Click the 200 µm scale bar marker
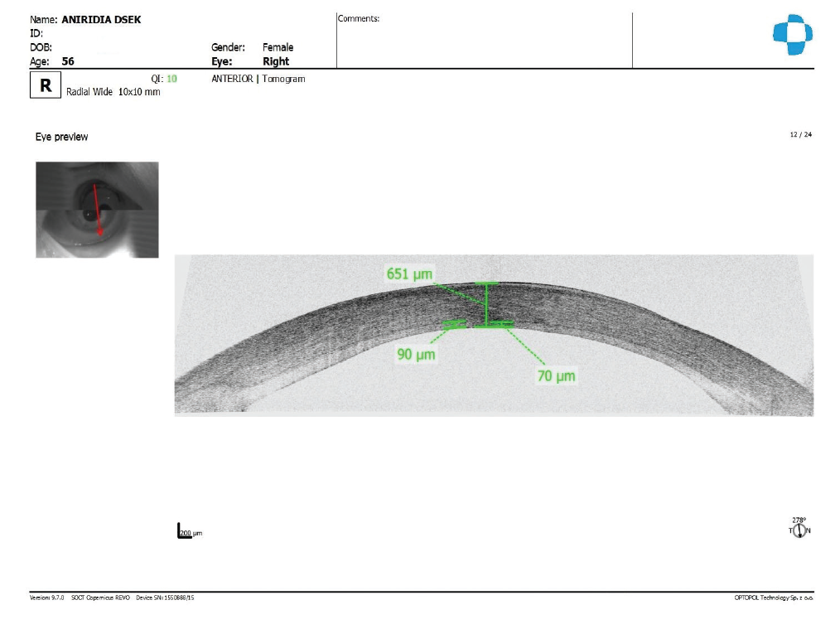The width and height of the screenshot is (840, 629). coord(191,531)
